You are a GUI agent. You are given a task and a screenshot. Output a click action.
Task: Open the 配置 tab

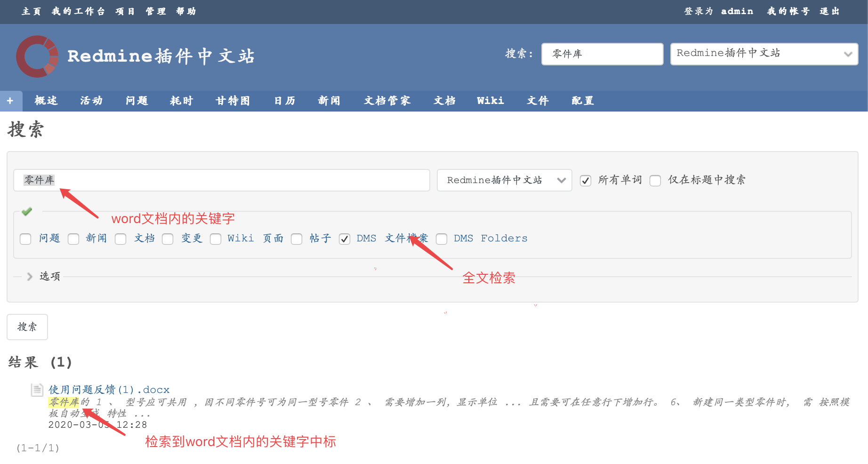[583, 101]
